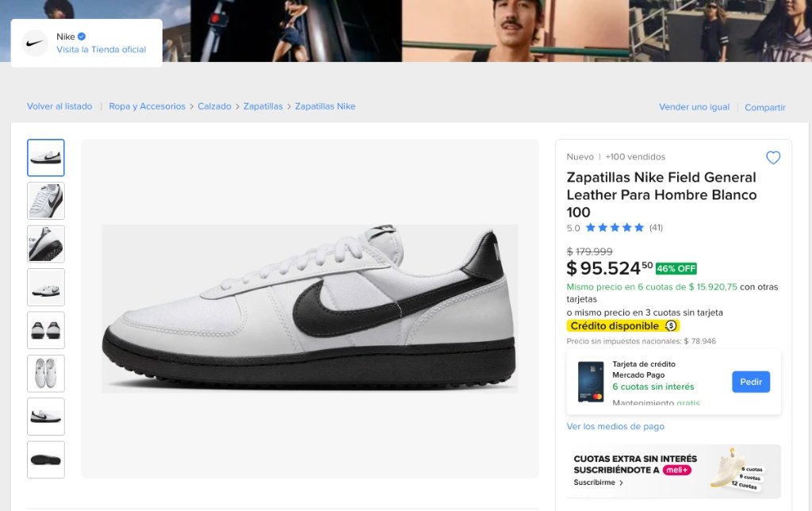The width and height of the screenshot is (812, 511).
Task: Click the Nike swoosh logo
Action: point(35,43)
